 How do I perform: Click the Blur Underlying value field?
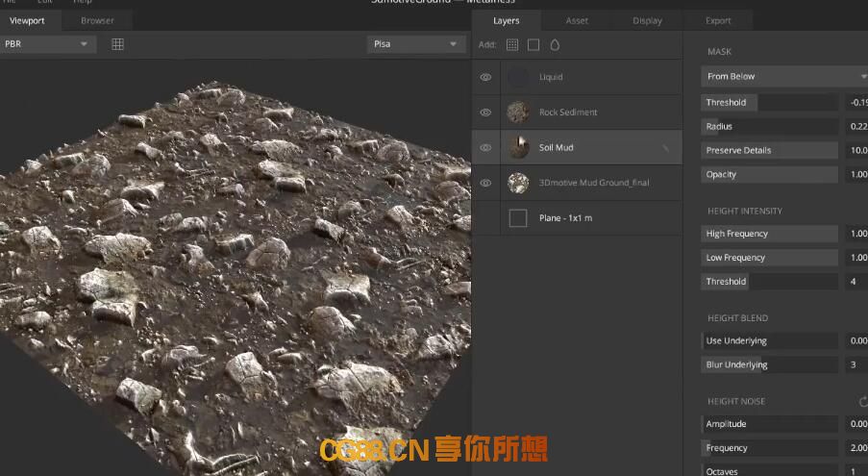(x=856, y=364)
